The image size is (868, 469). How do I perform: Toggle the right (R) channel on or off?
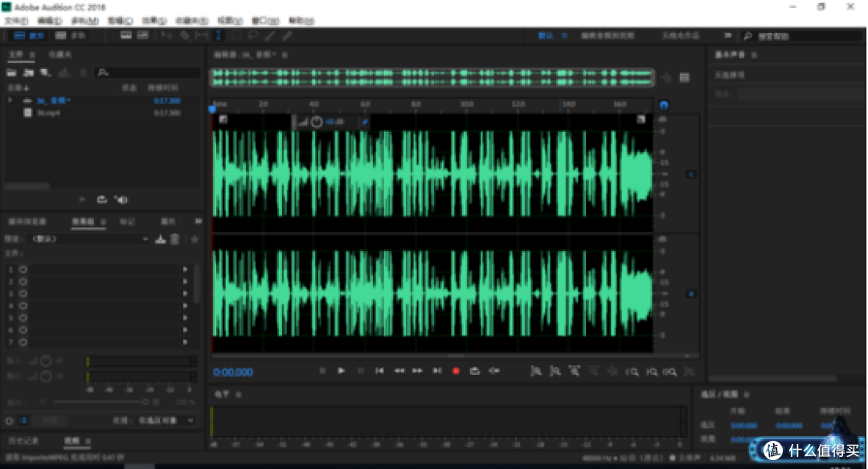[691, 294]
